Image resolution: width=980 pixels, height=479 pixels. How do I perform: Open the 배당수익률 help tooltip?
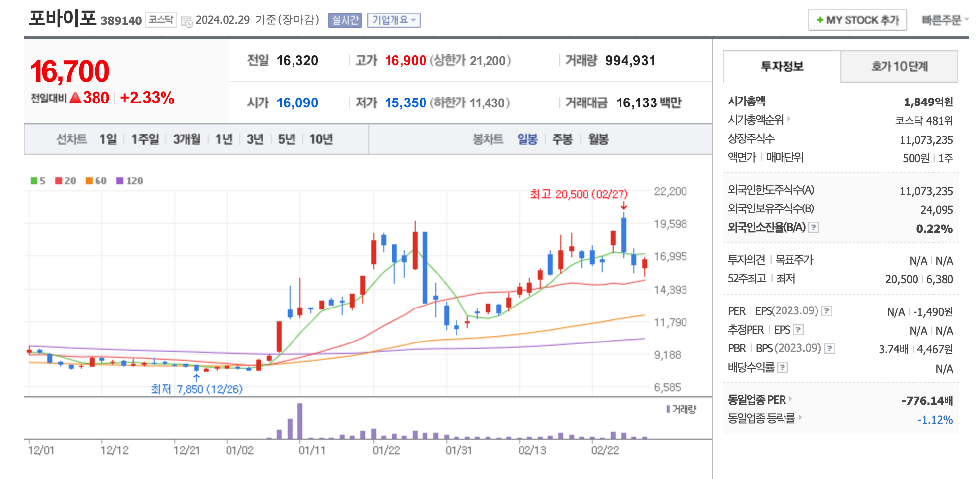[x=783, y=367]
